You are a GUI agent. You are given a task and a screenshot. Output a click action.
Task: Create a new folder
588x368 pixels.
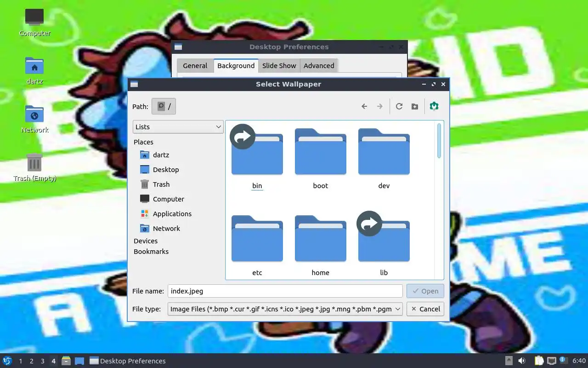(x=415, y=106)
